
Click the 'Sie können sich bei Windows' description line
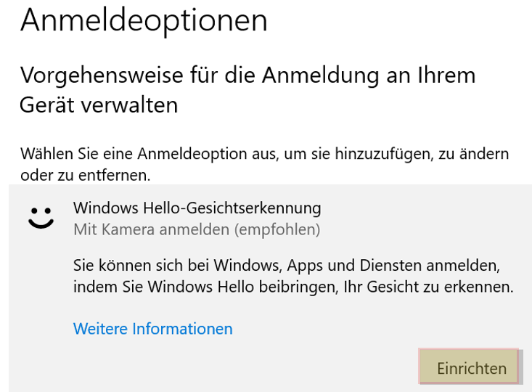(287, 265)
